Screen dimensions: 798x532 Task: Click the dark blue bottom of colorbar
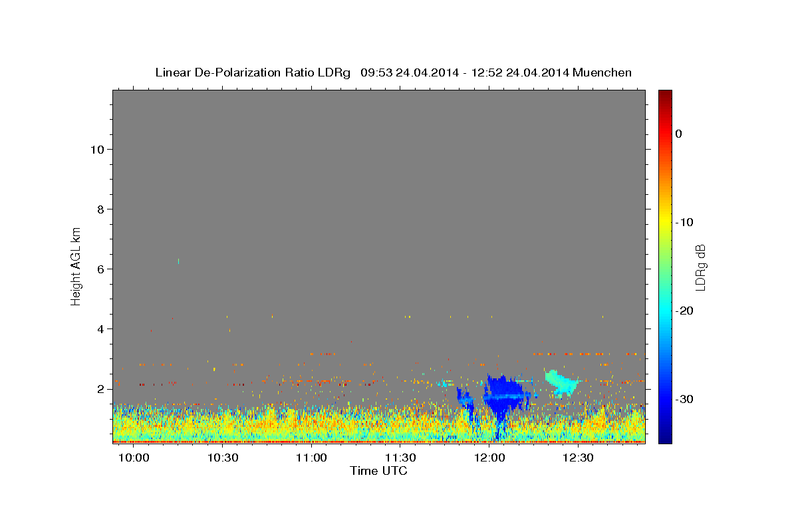pos(665,439)
